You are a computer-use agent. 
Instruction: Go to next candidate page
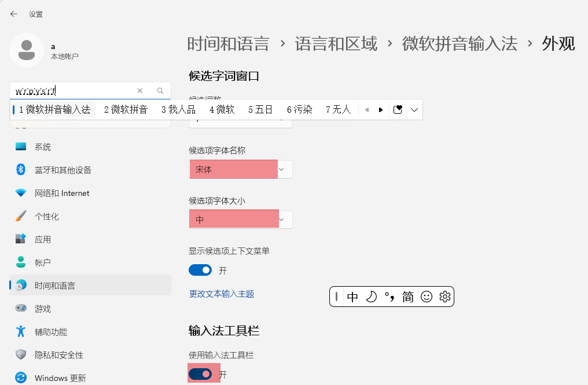point(381,110)
